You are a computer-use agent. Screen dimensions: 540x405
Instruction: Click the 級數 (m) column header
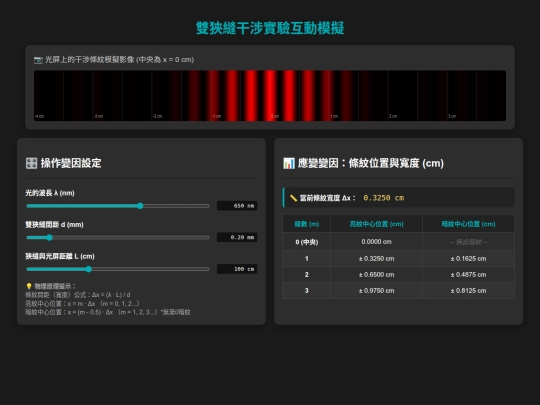point(307,224)
